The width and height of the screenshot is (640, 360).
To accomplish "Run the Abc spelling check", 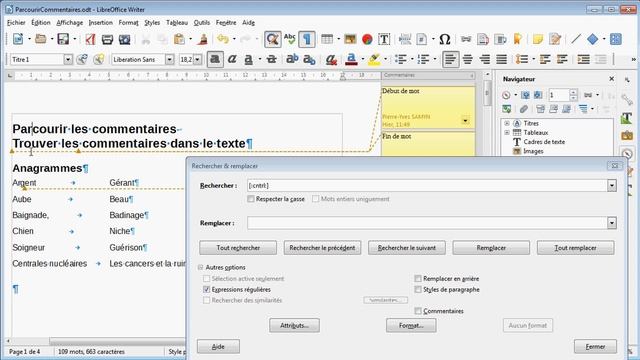I will (290, 39).
